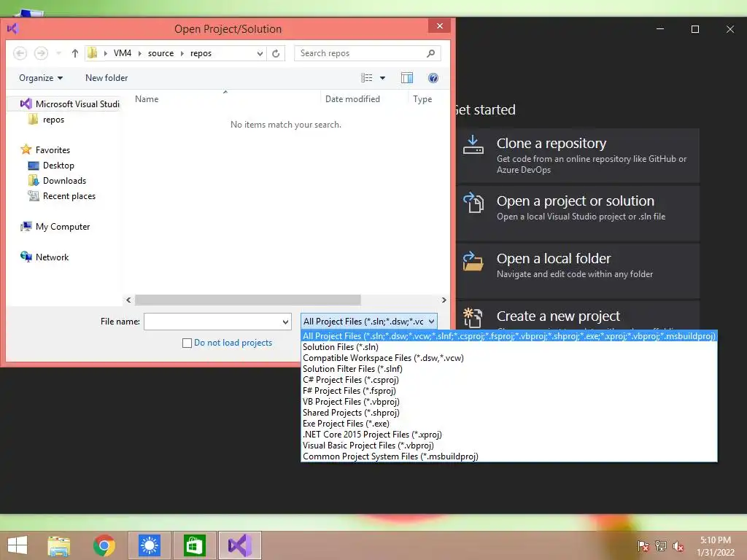Click the search magnifier icon
The image size is (747, 560).
[430, 53]
